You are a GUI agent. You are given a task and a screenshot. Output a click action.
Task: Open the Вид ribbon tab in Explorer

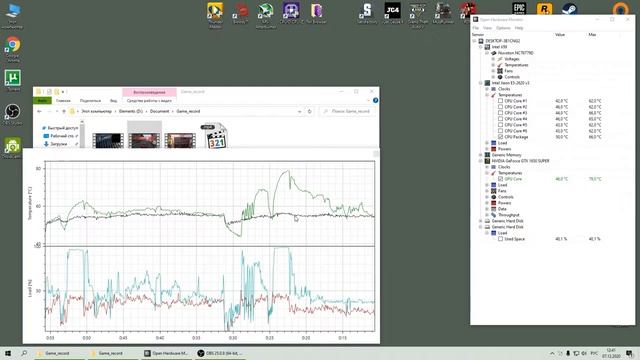(x=113, y=100)
